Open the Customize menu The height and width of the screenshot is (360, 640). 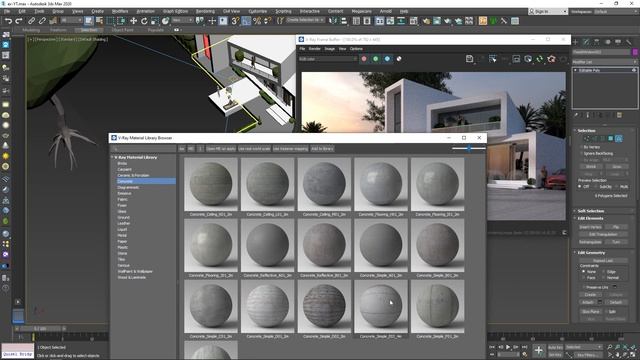tap(258, 11)
